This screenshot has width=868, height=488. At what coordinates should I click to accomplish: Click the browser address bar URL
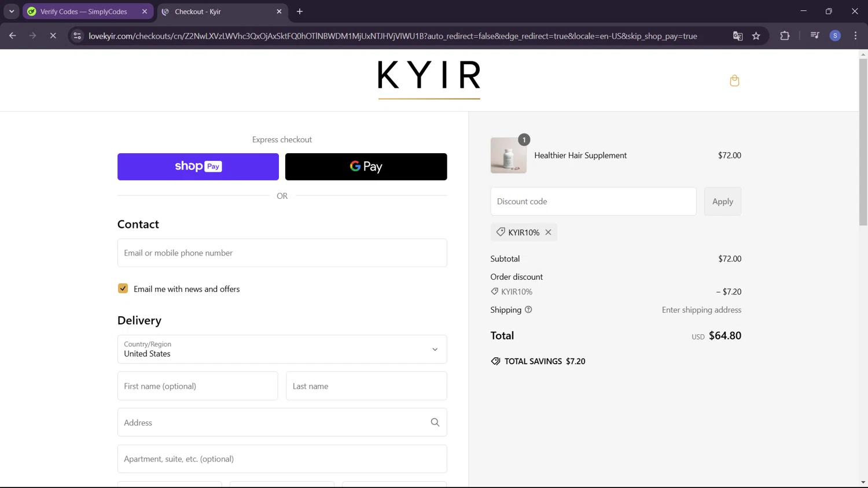click(x=393, y=36)
